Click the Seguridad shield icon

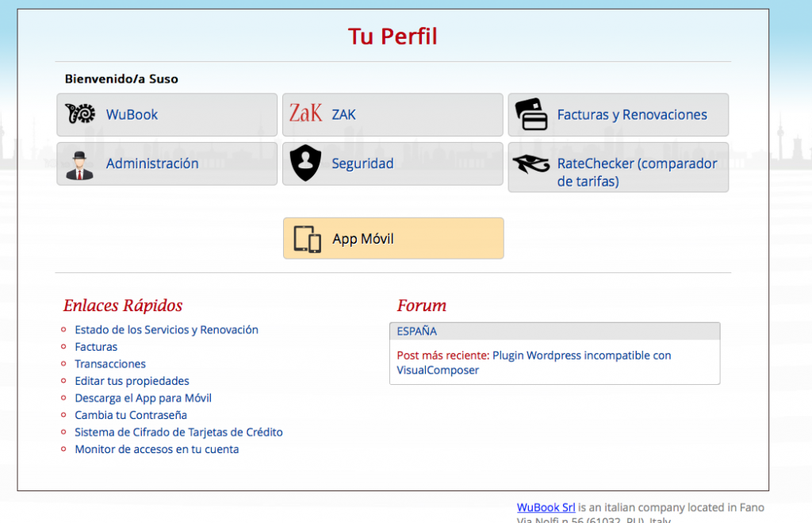click(305, 163)
